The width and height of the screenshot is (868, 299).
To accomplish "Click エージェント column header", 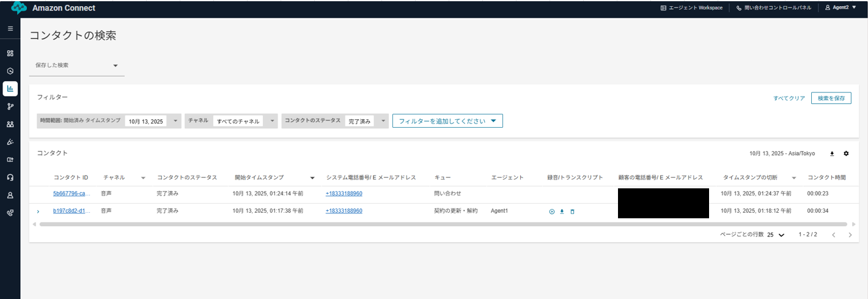I will point(507,178).
